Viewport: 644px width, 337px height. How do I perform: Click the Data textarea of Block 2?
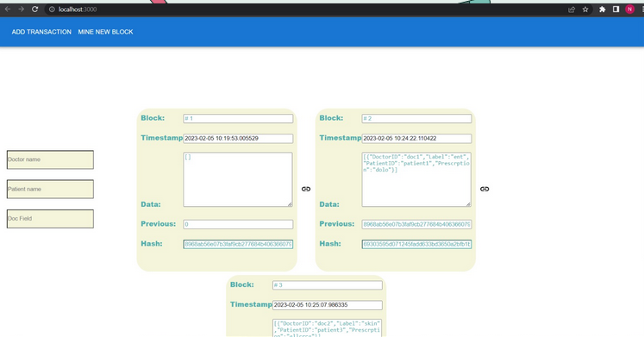click(x=416, y=179)
